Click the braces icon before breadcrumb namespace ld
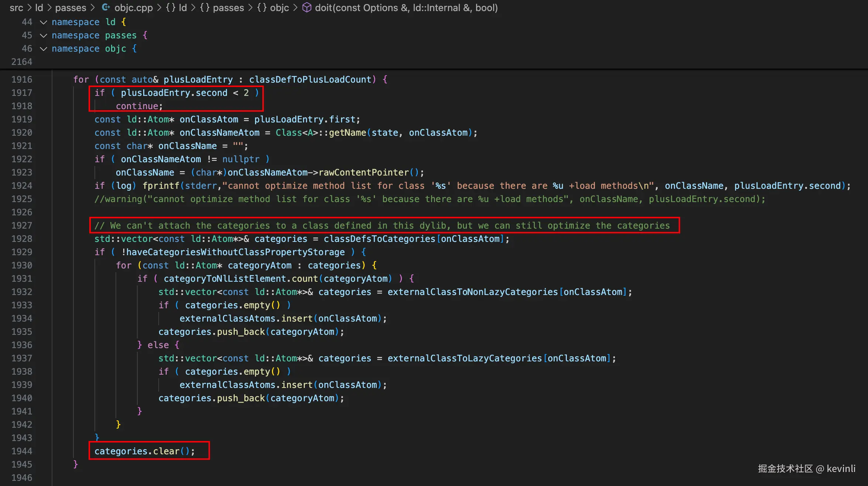The width and height of the screenshot is (868, 486). 170,7
